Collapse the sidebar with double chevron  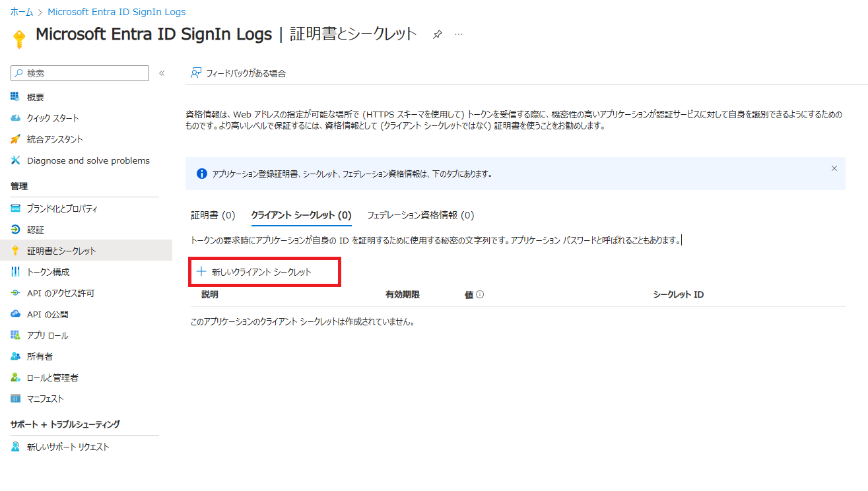click(x=162, y=73)
